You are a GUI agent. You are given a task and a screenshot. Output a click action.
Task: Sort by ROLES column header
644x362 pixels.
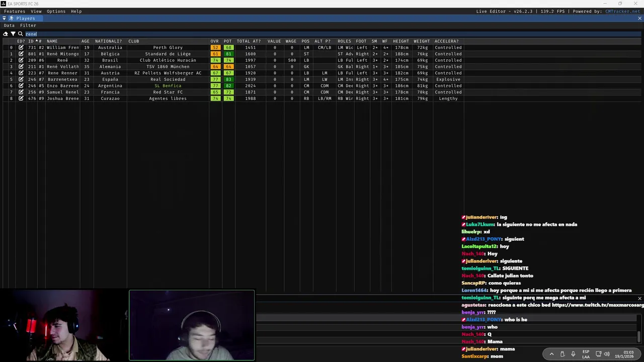click(x=345, y=41)
